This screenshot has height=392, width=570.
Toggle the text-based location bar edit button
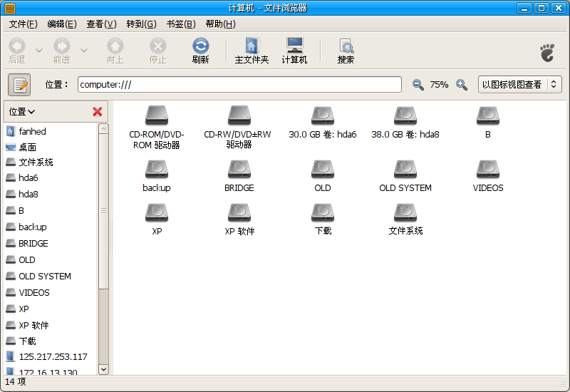click(x=19, y=85)
